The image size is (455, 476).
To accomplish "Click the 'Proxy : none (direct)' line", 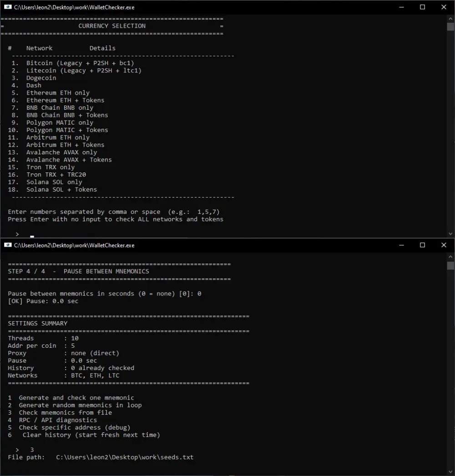I will pos(63,353).
